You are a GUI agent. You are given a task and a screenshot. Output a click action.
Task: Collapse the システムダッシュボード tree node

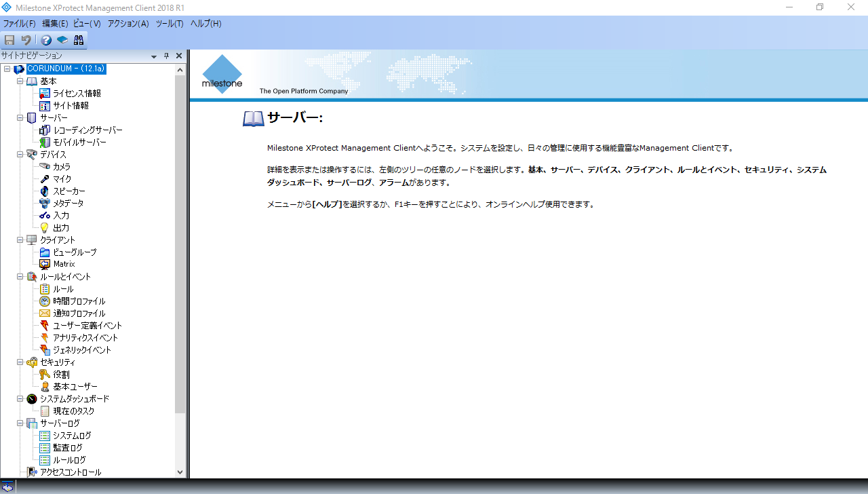coord(20,399)
